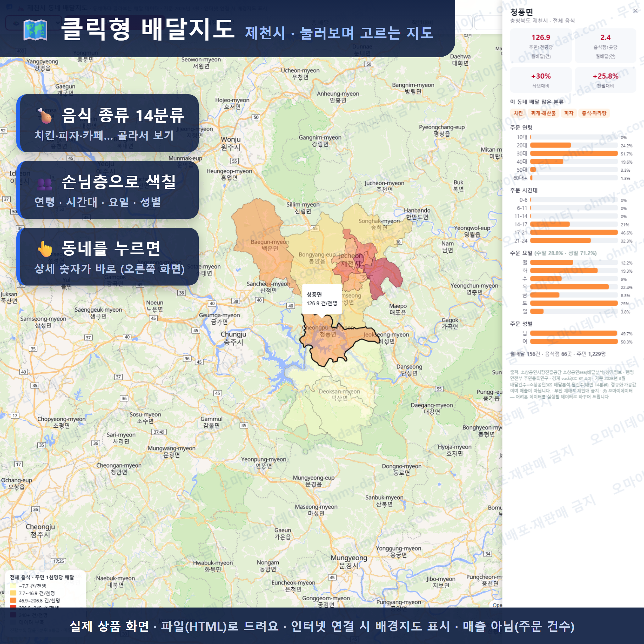Click the 전체 음식 · 주민 1천명당 배달 legend title

pos(42,577)
